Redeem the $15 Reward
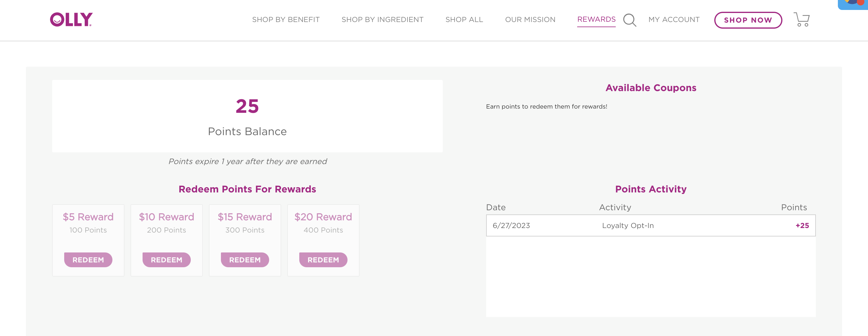 pyautogui.click(x=245, y=260)
